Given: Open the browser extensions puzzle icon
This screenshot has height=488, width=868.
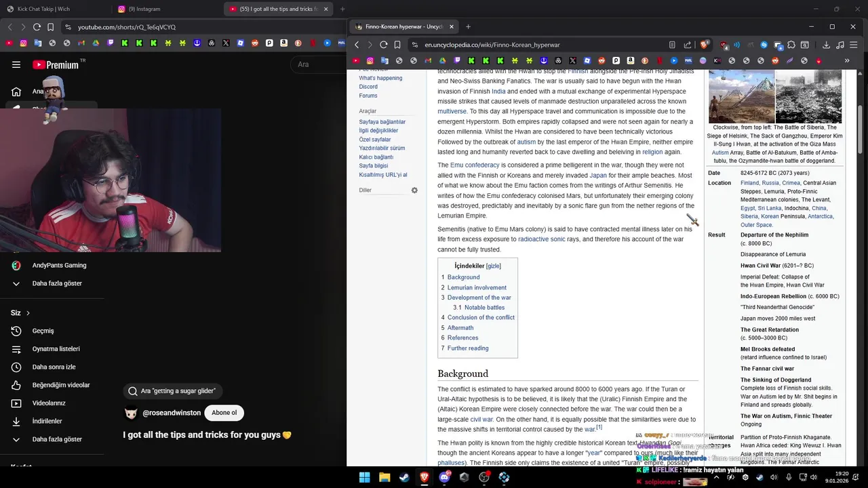Looking at the screenshot, I should [791, 45].
